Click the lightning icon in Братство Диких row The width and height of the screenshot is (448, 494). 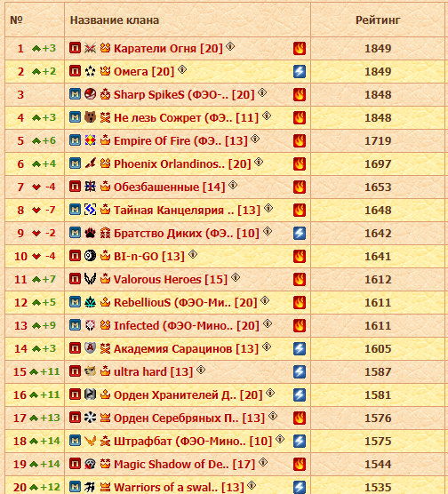pos(300,233)
